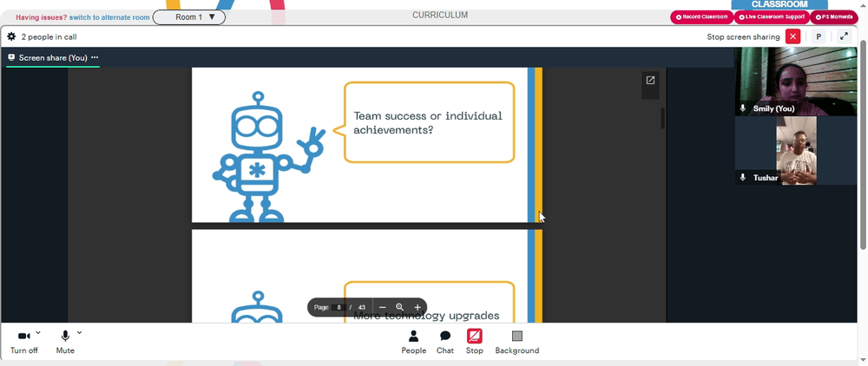The image size is (868, 366).
Task: Click the P button in call header
Action: coord(819,37)
